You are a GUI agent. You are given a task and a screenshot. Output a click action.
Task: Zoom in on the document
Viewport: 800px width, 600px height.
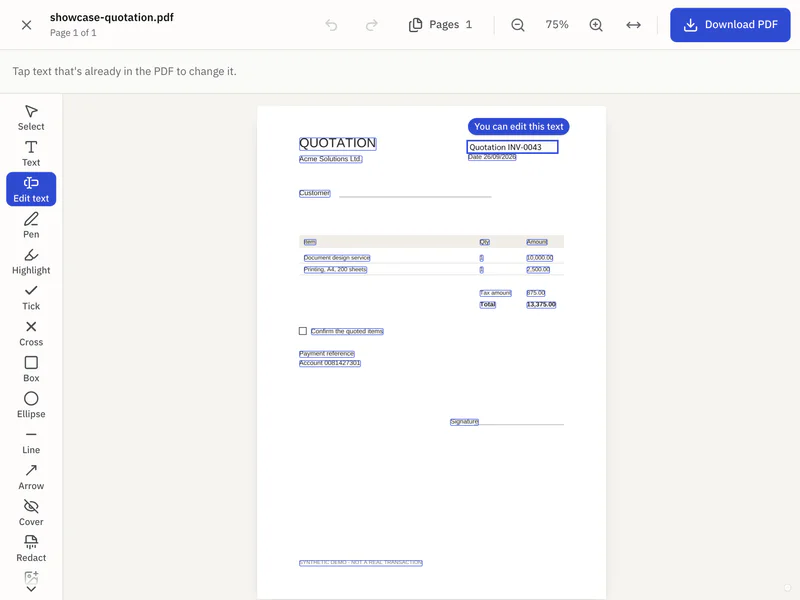pos(596,24)
